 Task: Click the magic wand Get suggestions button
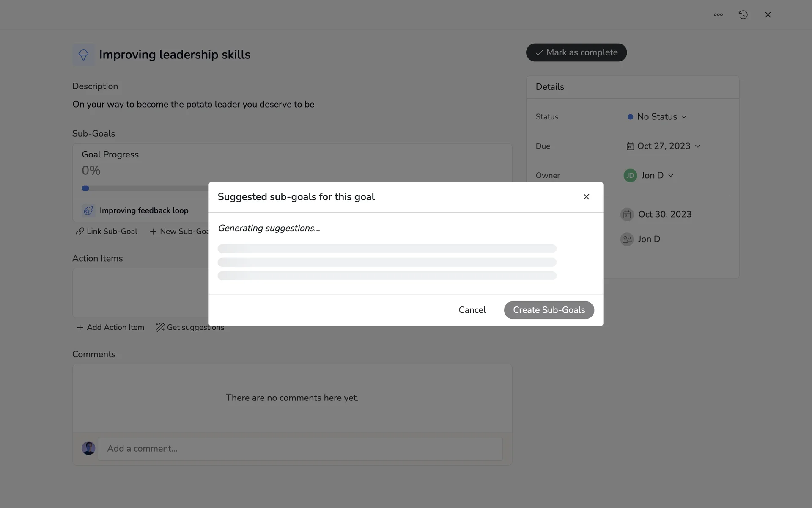pyautogui.click(x=190, y=327)
